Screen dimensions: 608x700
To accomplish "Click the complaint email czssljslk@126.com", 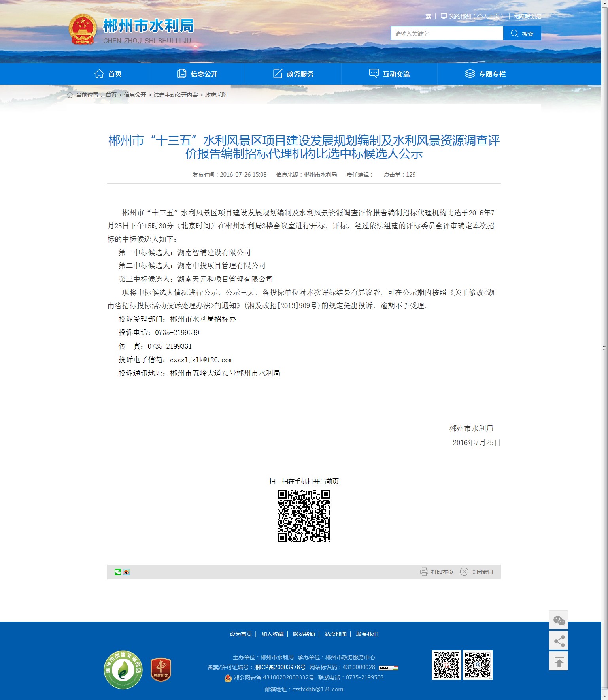I will click(201, 360).
